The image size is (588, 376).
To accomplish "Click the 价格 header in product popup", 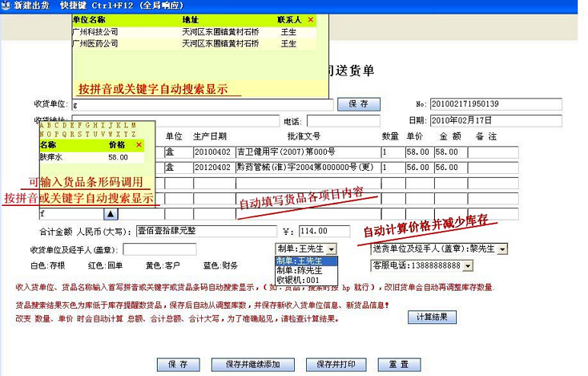I will point(117,145).
